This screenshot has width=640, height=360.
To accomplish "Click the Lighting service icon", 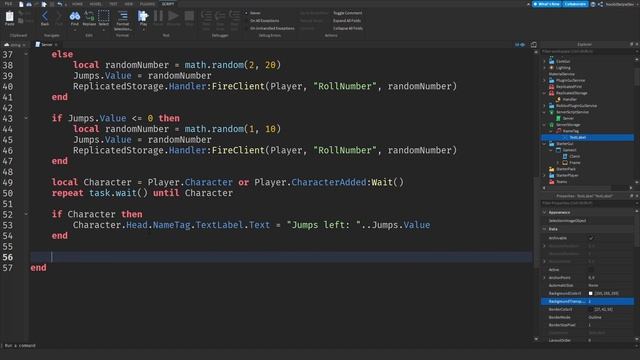I will pyautogui.click(x=551, y=68).
